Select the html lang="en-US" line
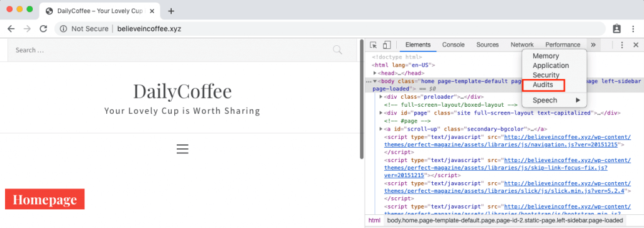644x228 pixels. (x=403, y=65)
